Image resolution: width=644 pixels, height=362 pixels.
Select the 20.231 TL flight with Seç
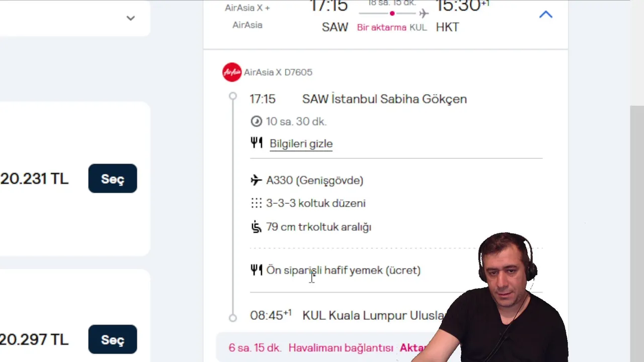(113, 178)
